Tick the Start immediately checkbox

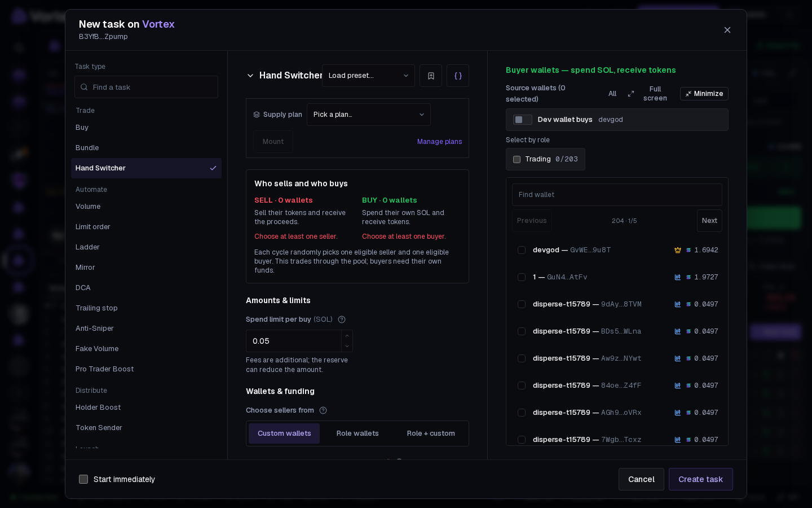point(83,479)
